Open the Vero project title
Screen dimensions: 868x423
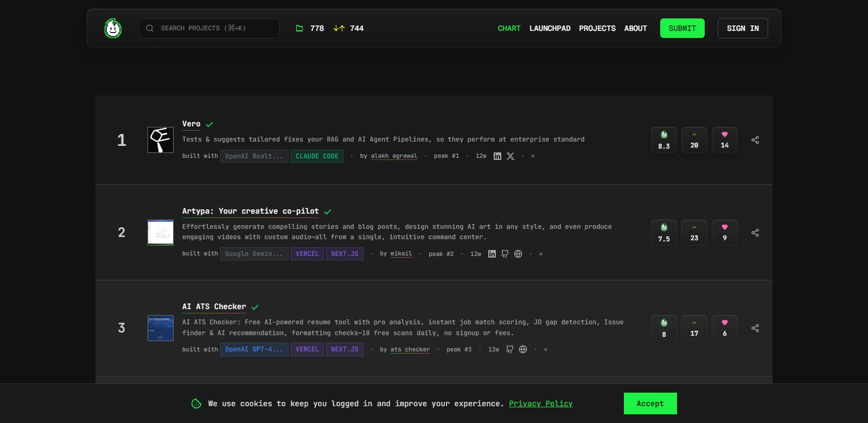pos(191,124)
